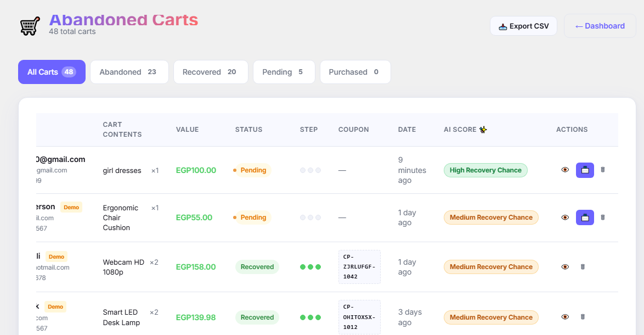This screenshot has width=644, height=335.
Task: Click the EGP55.00 value
Action: coord(194,217)
